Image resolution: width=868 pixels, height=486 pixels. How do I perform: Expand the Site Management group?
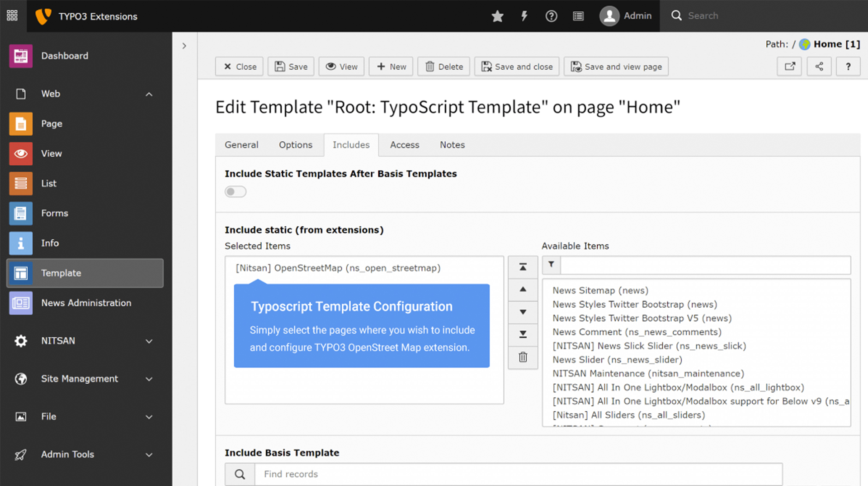tap(149, 379)
